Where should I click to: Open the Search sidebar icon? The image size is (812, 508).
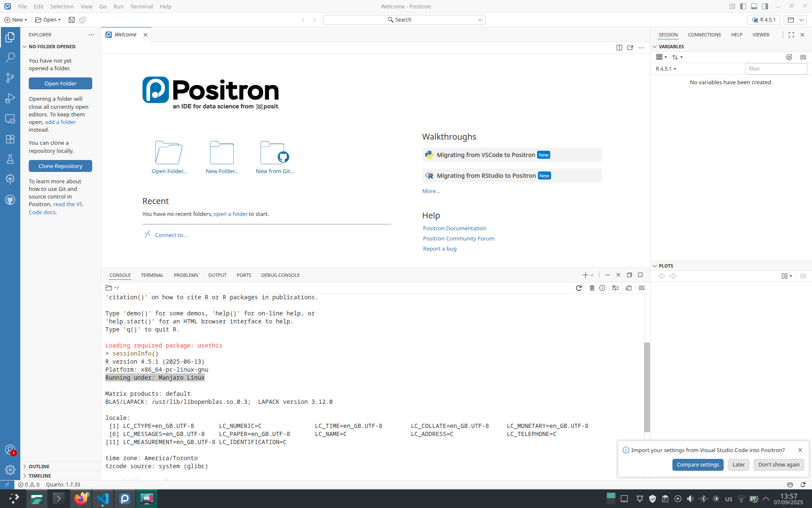pos(10,58)
